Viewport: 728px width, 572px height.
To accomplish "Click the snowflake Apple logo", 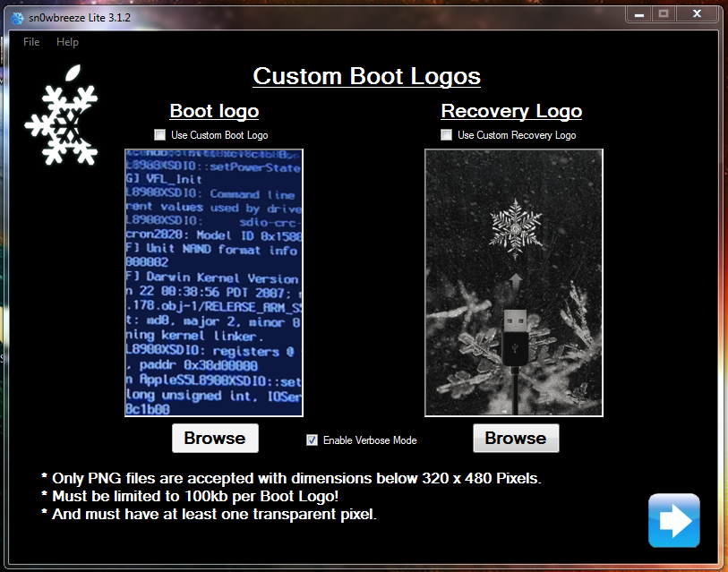I will click(x=60, y=114).
